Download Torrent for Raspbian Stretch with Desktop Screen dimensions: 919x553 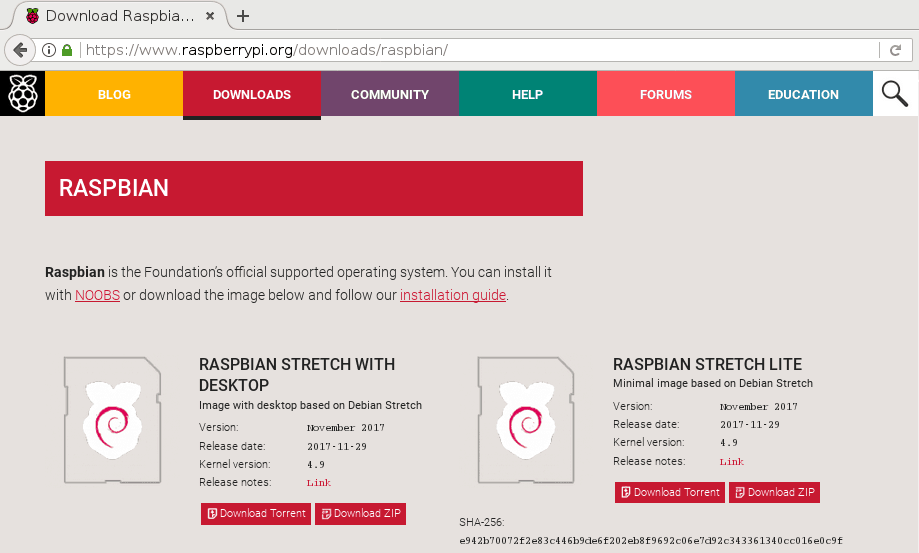[256, 514]
